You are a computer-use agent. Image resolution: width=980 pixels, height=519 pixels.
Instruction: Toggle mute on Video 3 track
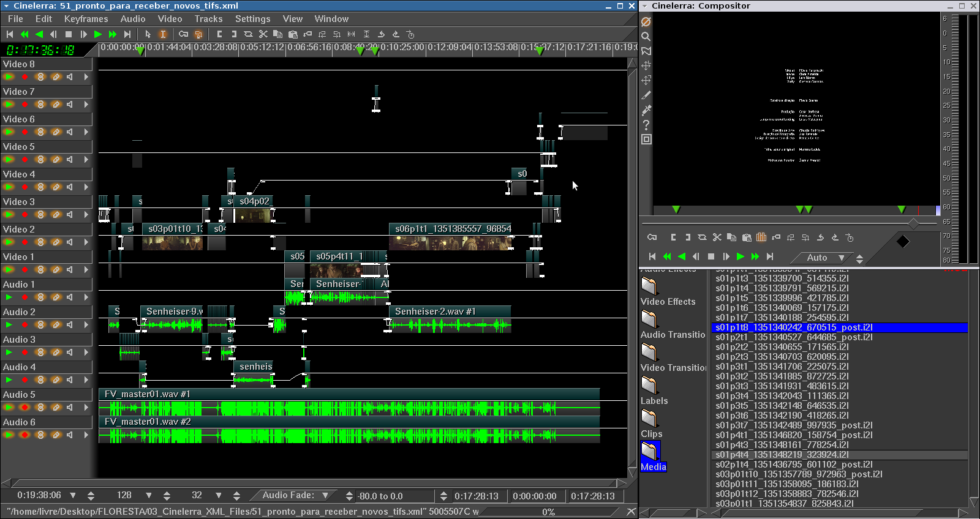click(x=70, y=215)
